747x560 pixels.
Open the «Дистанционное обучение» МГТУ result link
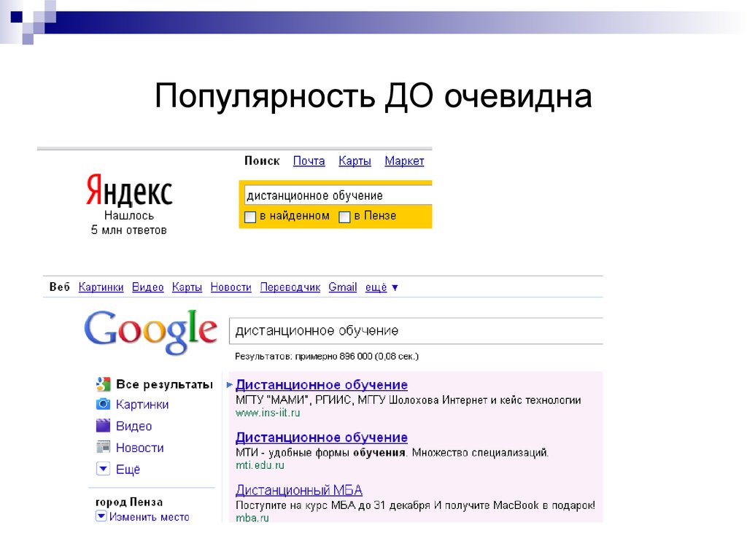tap(322, 384)
